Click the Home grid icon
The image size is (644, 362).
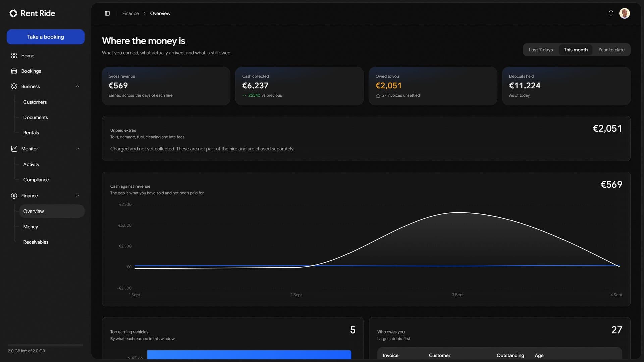[14, 56]
